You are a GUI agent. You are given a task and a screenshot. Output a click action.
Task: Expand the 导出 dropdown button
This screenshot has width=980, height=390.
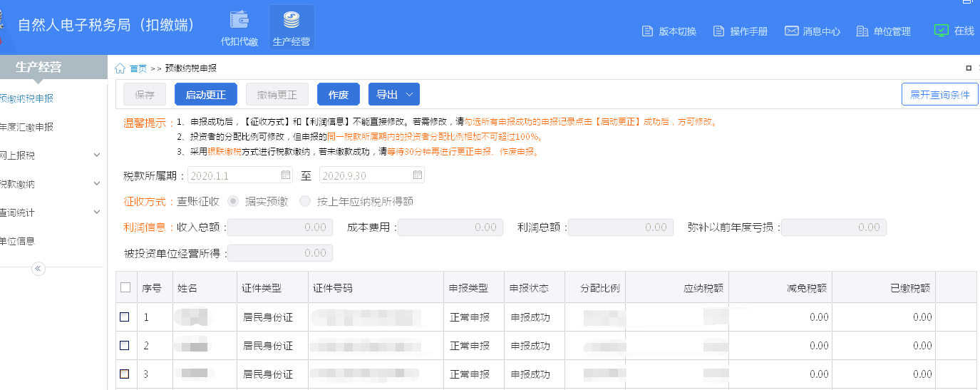pos(393,95)
